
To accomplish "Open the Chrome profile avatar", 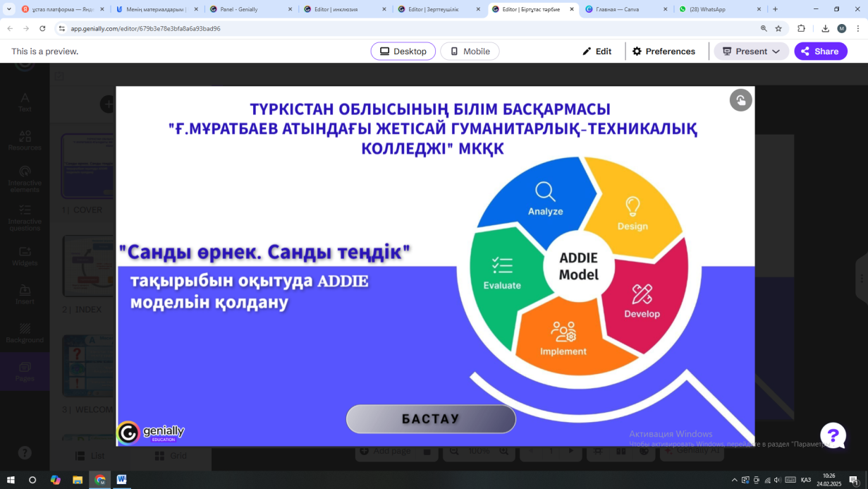I will tap(841, 28).
